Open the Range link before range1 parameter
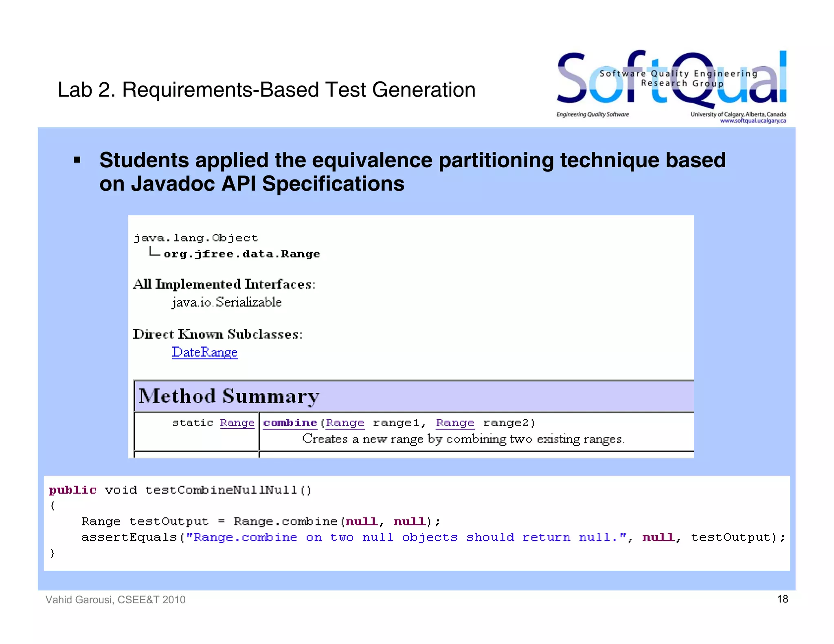The width and height of the screenshot is (834, 644). 345,423
